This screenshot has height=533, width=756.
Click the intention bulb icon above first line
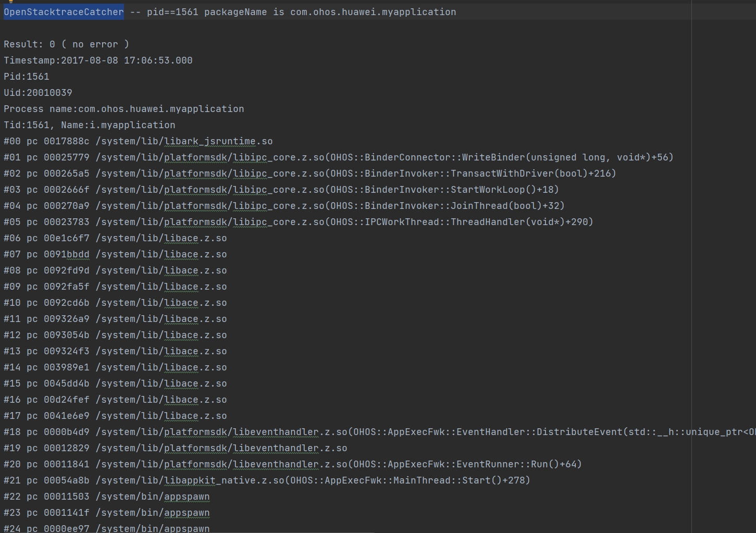tap(10, 2)
